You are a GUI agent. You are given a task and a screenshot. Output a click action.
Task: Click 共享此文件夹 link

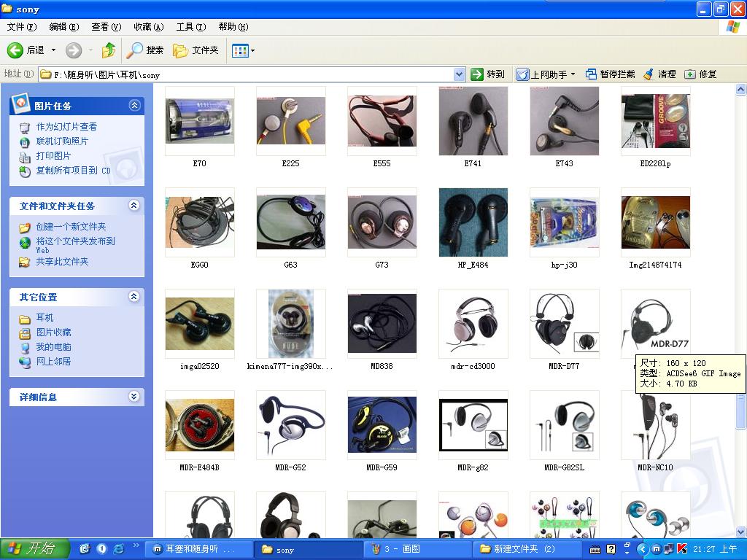tap(62, 262)
